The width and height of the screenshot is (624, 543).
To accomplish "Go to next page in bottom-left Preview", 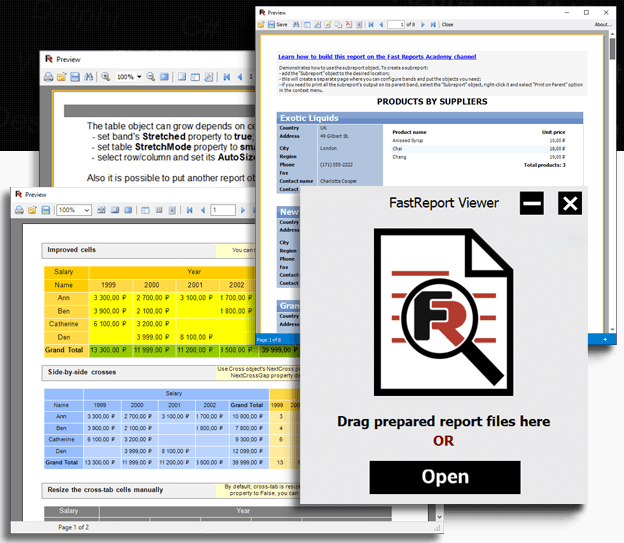I will [x=243, y=210].
